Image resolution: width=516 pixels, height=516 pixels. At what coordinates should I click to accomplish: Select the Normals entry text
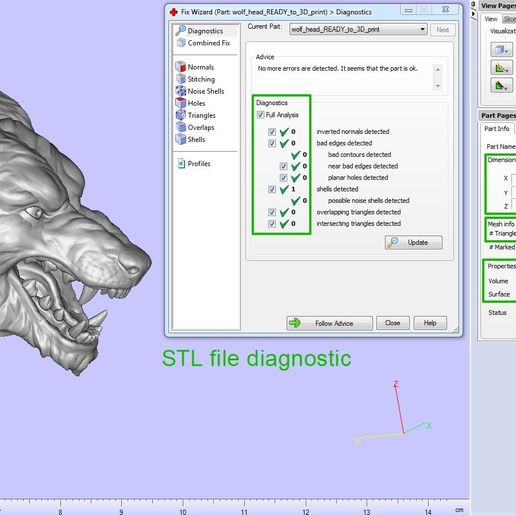click(x=201, y=67)
